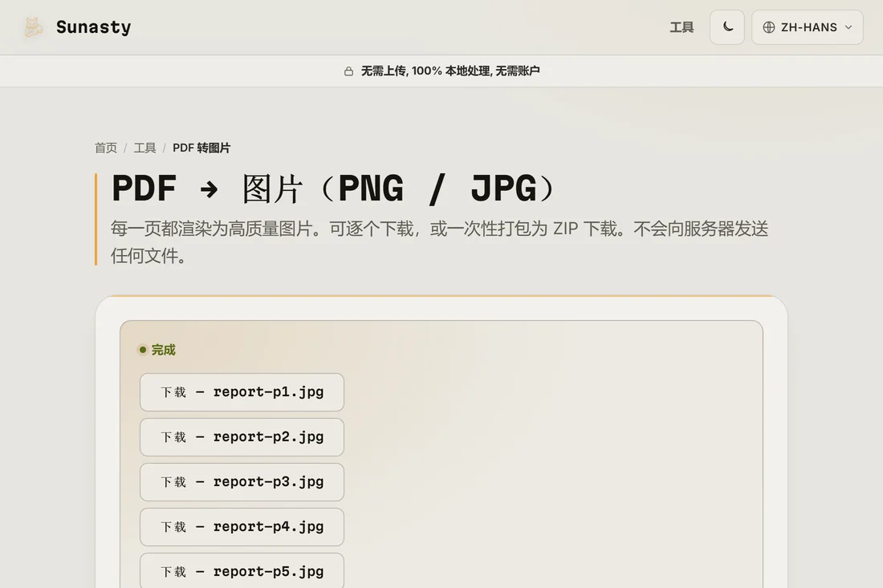Download report-p4.jpg

coord(242,527)
